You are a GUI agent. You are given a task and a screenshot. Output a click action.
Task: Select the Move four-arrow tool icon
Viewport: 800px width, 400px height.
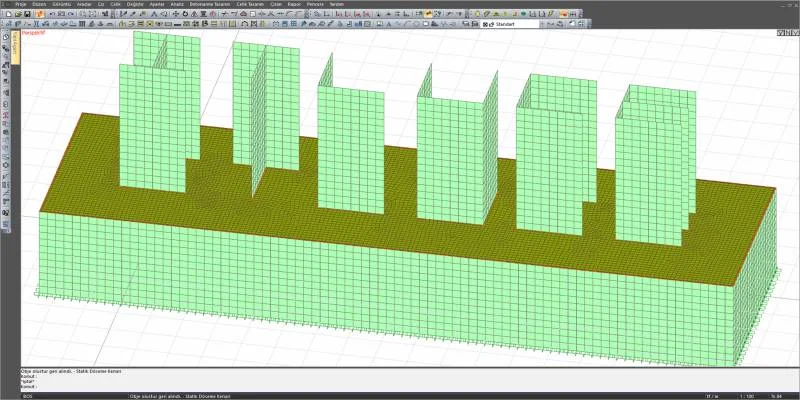pyautogui.click(x=176, y=14)
